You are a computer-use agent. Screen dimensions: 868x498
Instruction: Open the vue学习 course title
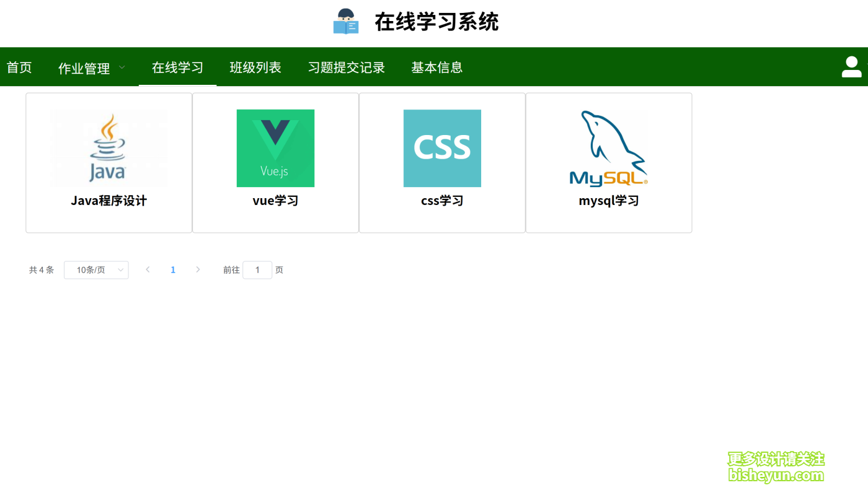tap(275, 201)
